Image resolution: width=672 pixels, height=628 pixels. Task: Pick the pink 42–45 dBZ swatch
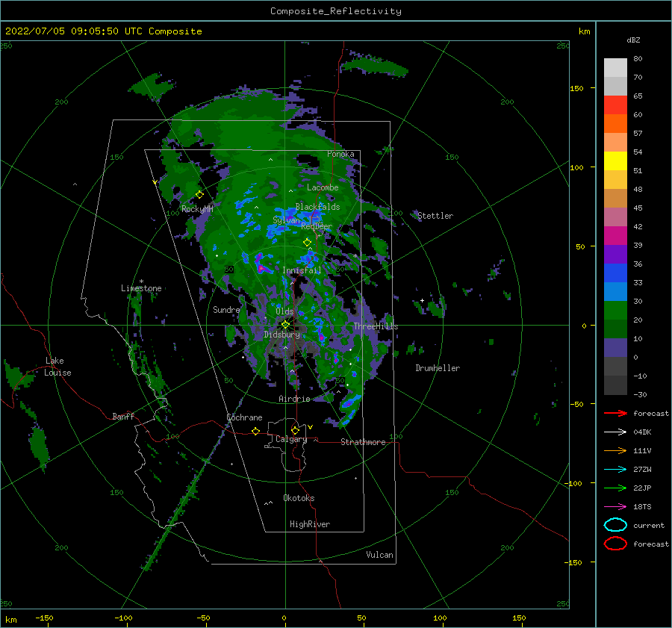coord(615,217)
